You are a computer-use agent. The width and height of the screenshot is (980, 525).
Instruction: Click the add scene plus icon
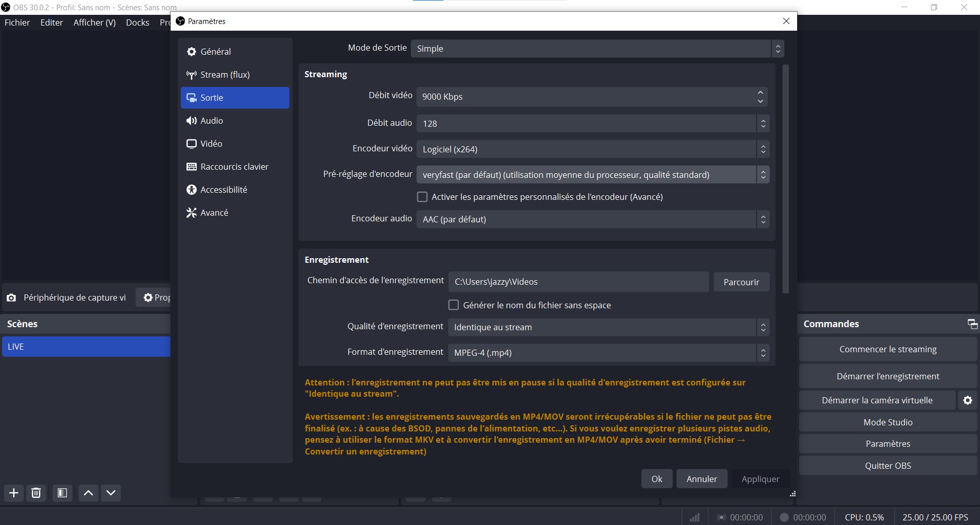coord(14,493)
